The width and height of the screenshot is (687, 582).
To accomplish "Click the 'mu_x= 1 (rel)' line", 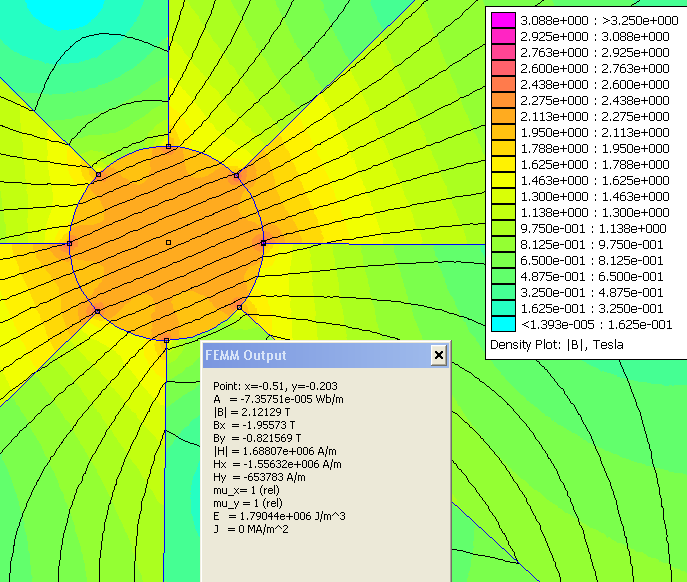I will point(246,490).
